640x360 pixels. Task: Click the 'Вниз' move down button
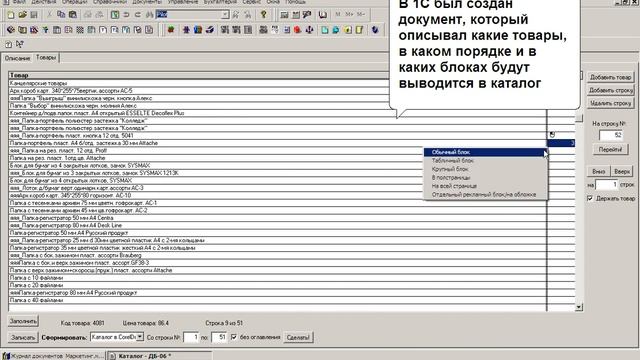(598, 171)
